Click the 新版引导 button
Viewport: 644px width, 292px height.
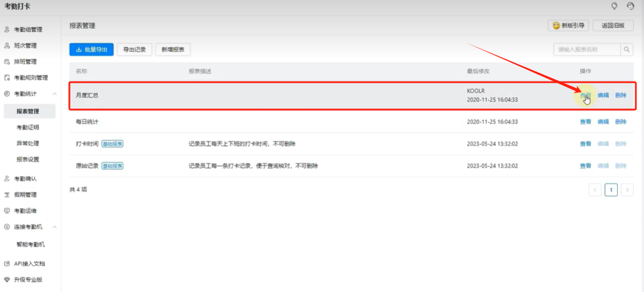tap(568, 26)
